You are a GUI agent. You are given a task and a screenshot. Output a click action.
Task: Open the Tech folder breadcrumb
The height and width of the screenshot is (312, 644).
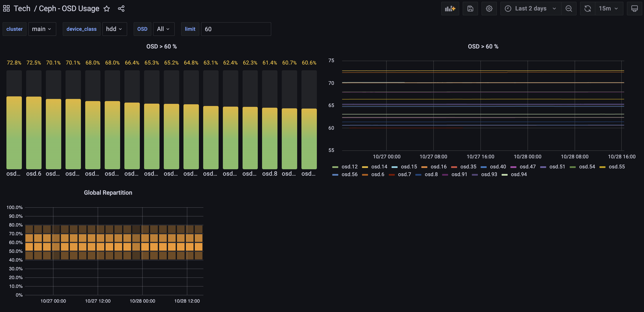22,9
